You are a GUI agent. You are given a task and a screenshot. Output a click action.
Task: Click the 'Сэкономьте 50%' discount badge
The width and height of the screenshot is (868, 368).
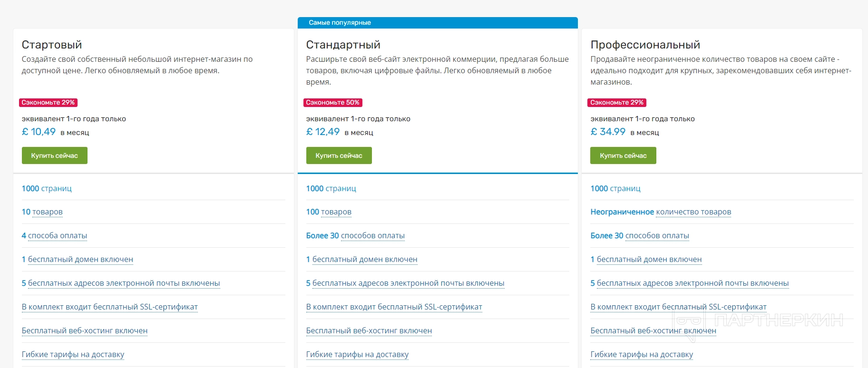click(x=333, y=103)
